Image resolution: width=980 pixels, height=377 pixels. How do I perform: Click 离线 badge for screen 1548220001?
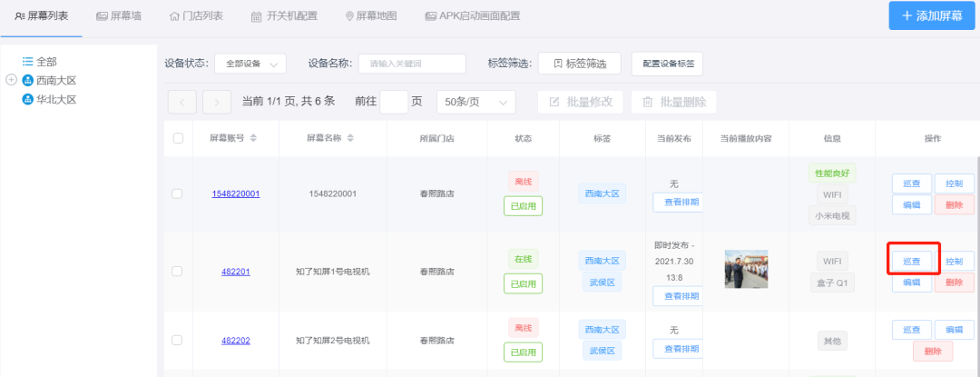coord(524,181)
